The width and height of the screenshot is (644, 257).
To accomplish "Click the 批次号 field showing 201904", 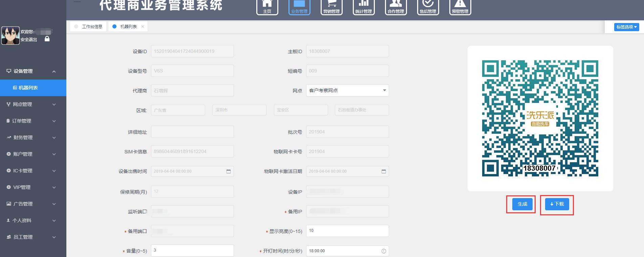I will pos(347,132).
